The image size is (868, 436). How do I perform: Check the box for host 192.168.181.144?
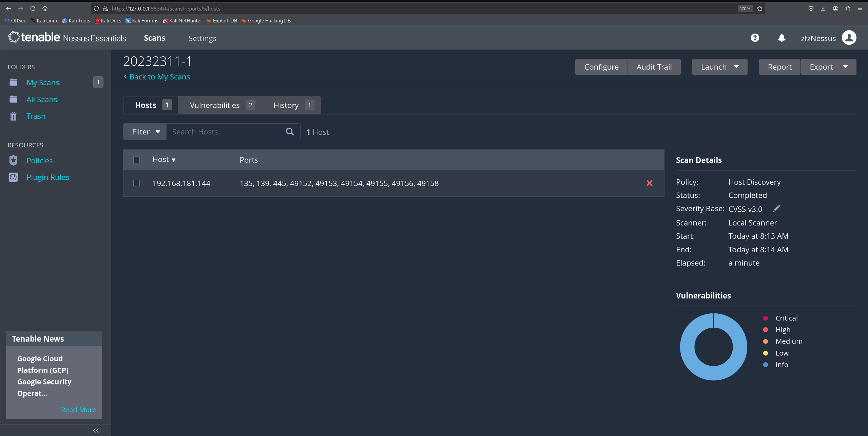136,183
